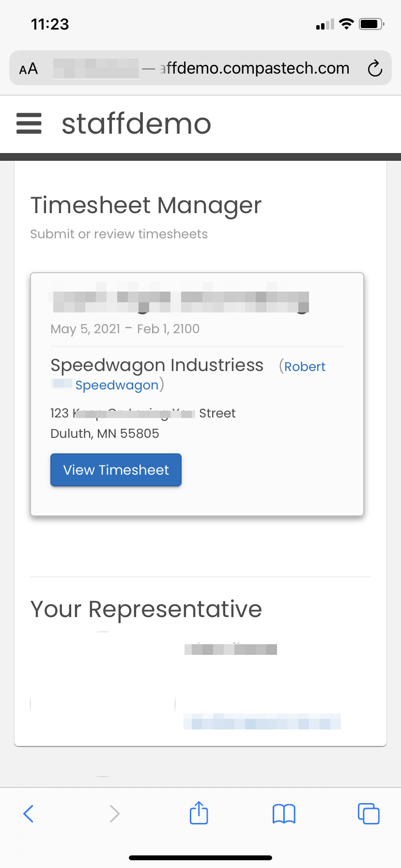Tap the Safari share icon
This screenshot has width=401, height=868.
(x=198, y=813)
